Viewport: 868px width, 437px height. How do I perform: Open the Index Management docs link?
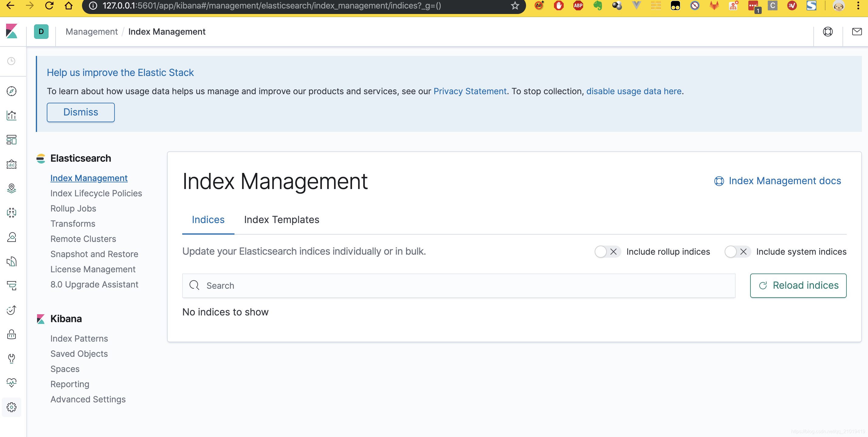[x=777, y=181]
